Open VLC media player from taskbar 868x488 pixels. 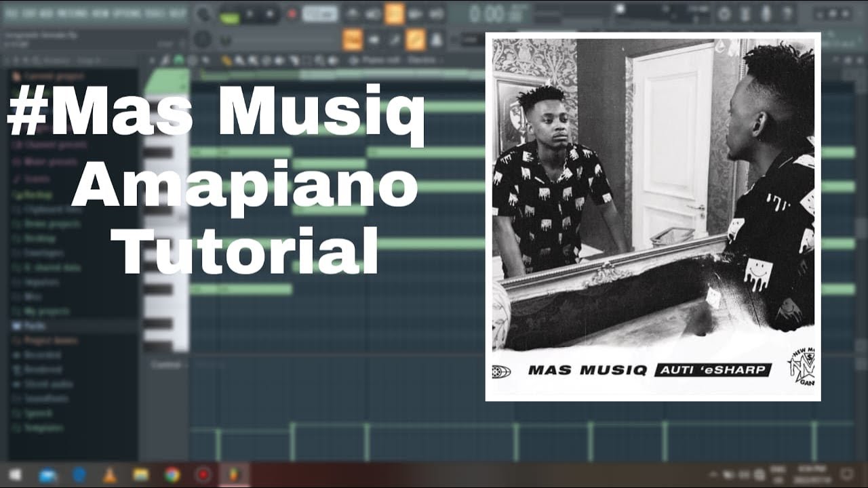click(x=111, y=474)
